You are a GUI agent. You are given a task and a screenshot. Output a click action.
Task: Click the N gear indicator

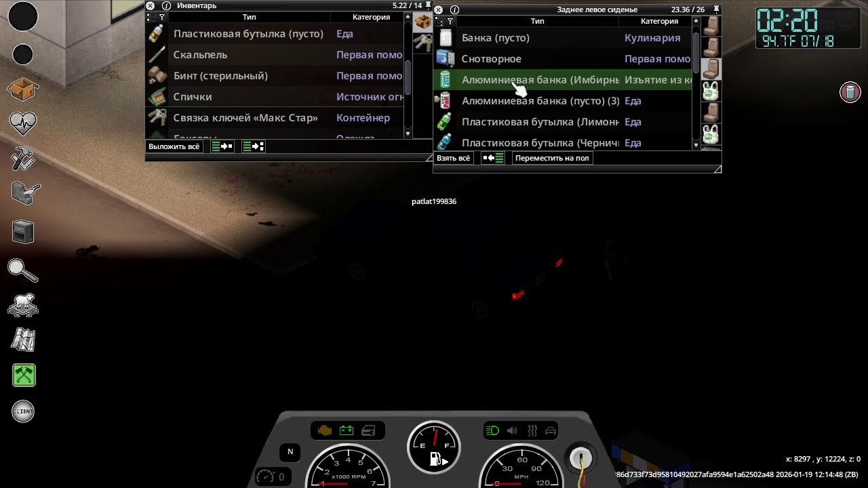click(x=290, y=452)
